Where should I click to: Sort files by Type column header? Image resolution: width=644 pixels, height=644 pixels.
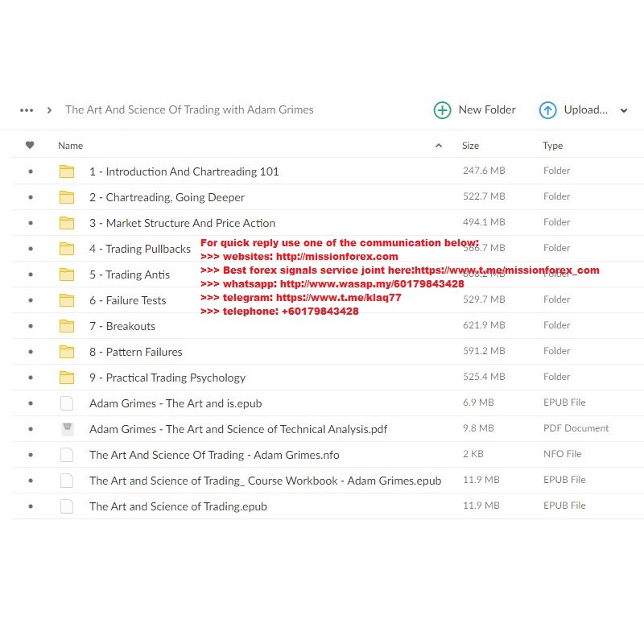click(x=552, y=146)
